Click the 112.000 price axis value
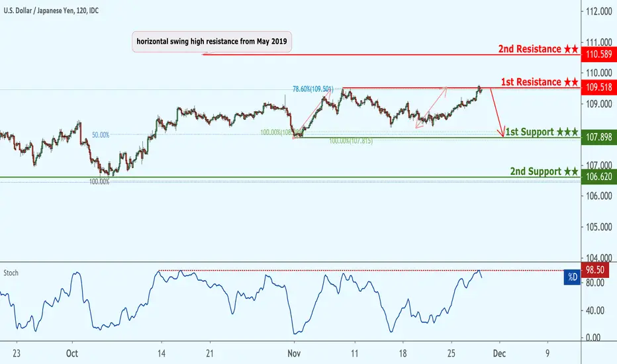 click(x=599, y=11)
